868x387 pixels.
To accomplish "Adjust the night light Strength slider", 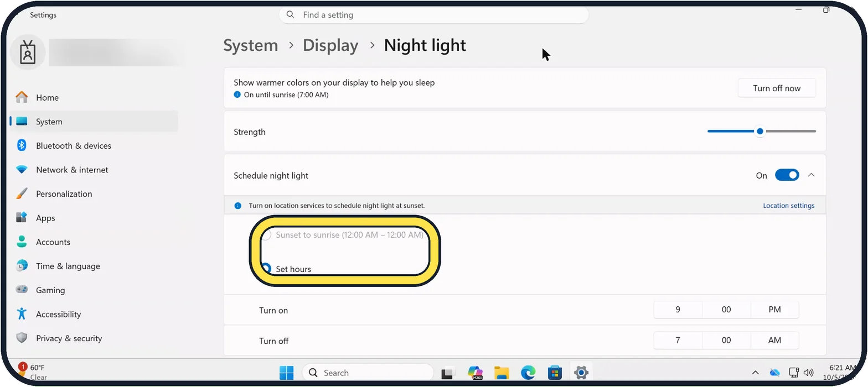I will click(x=761, y=131).
